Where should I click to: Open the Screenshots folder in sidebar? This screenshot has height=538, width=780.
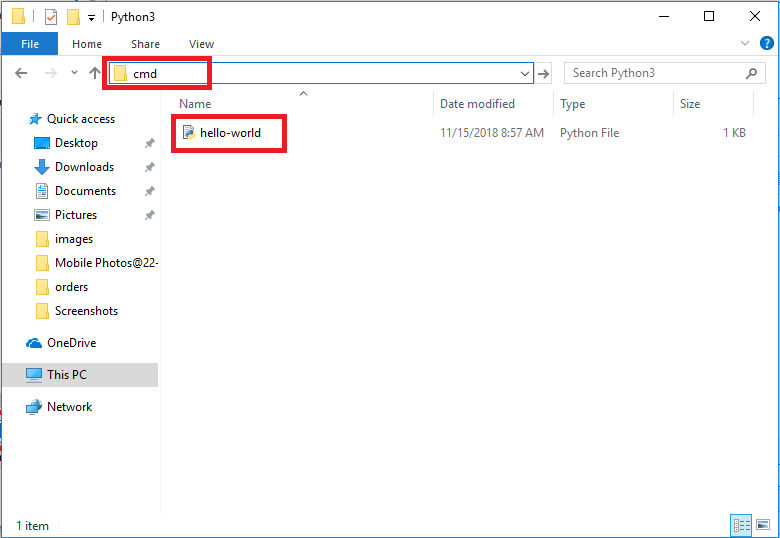click(x=86, y=311)
